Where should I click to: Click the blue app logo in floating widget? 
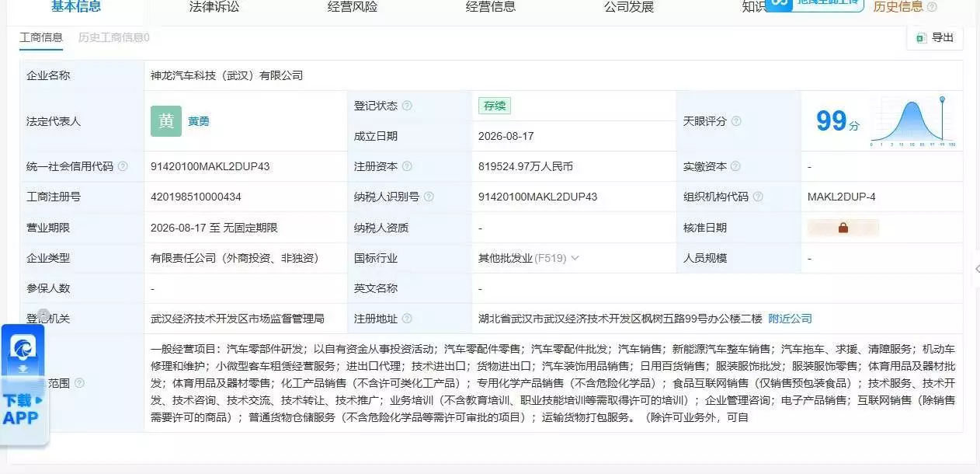(x=23, y=348)
